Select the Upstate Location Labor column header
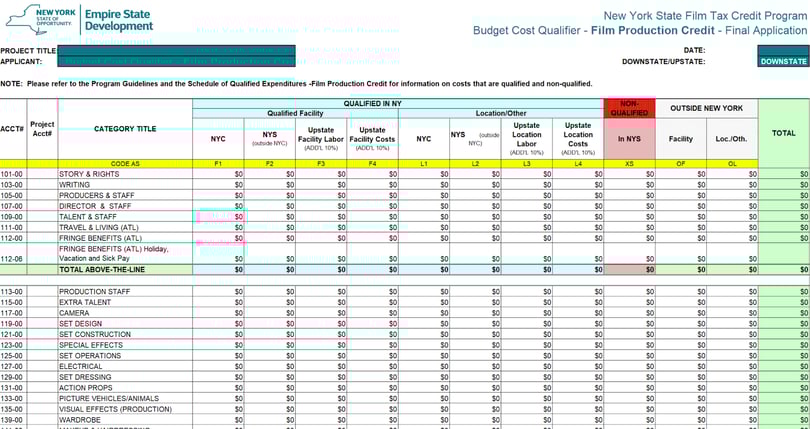This screenshot has height=429, width=810. point(526,139)
